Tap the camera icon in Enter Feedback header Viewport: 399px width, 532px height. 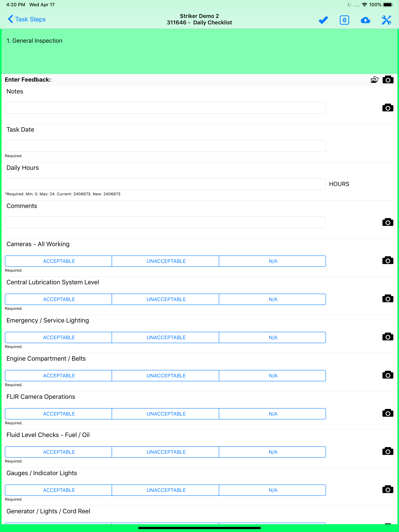388,80
